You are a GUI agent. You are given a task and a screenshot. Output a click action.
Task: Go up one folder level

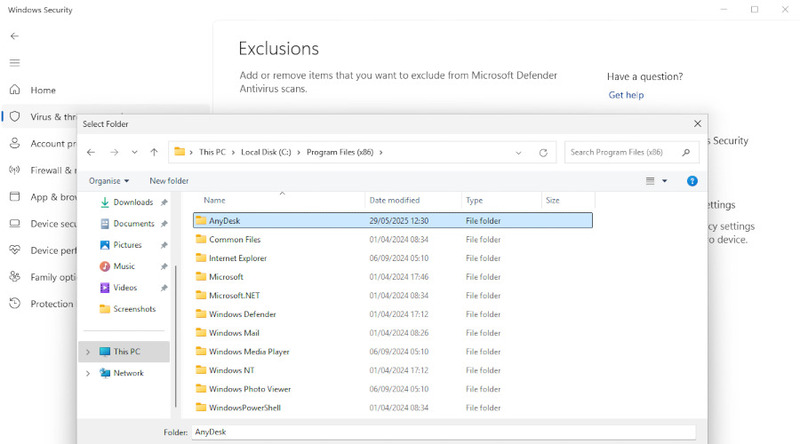pos(154,152)
